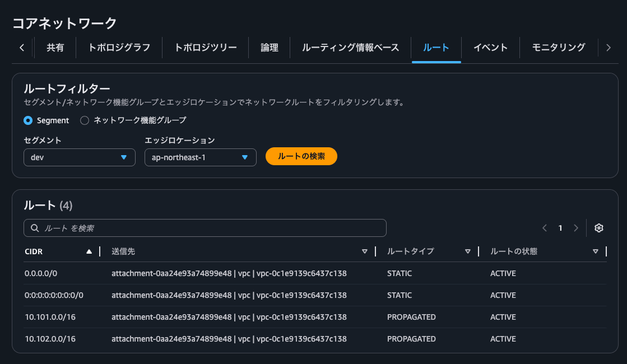The height and width of the screenshot is (364, 627).
Task: Open the モニタリング tab
Action: point(559,48)
